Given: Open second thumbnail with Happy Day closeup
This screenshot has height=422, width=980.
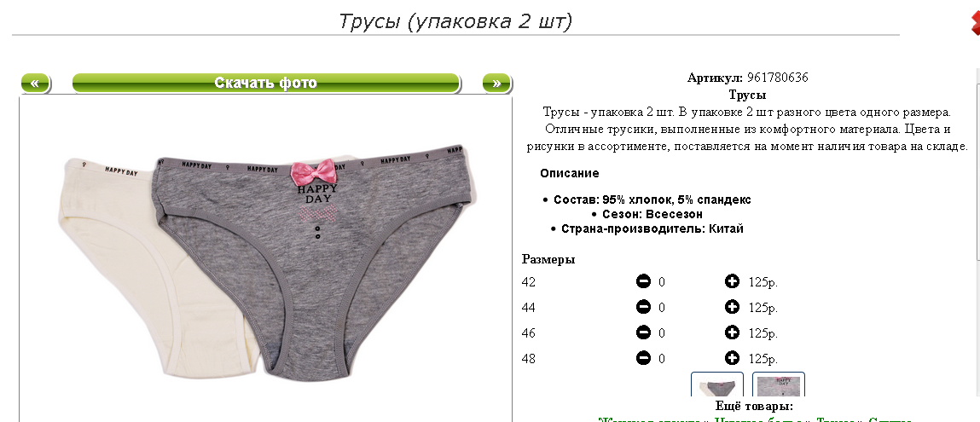Looking at the screenshot, I should click(778, 384).
